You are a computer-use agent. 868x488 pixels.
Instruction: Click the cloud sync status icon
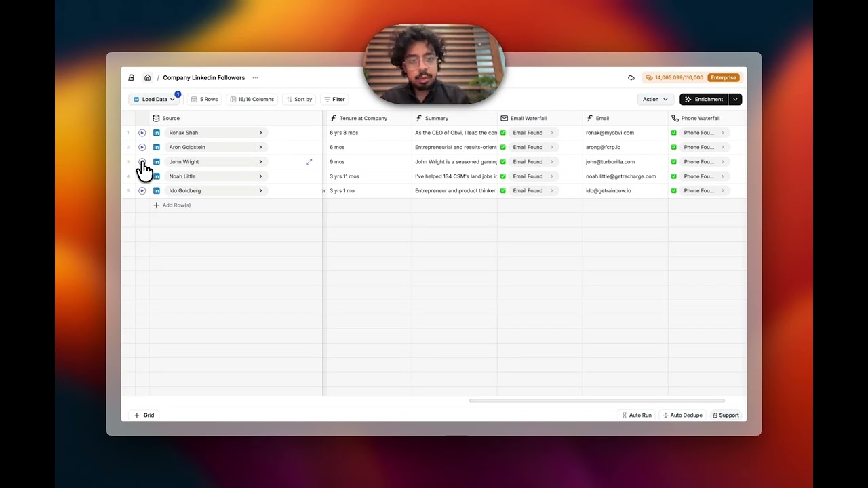(x=631, y=78)
